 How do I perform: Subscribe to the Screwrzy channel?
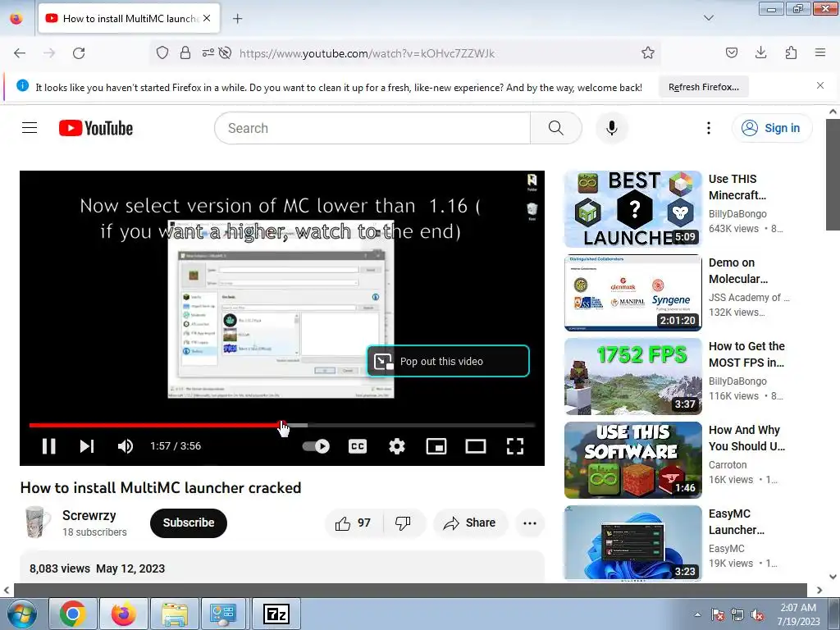(189, 523)
